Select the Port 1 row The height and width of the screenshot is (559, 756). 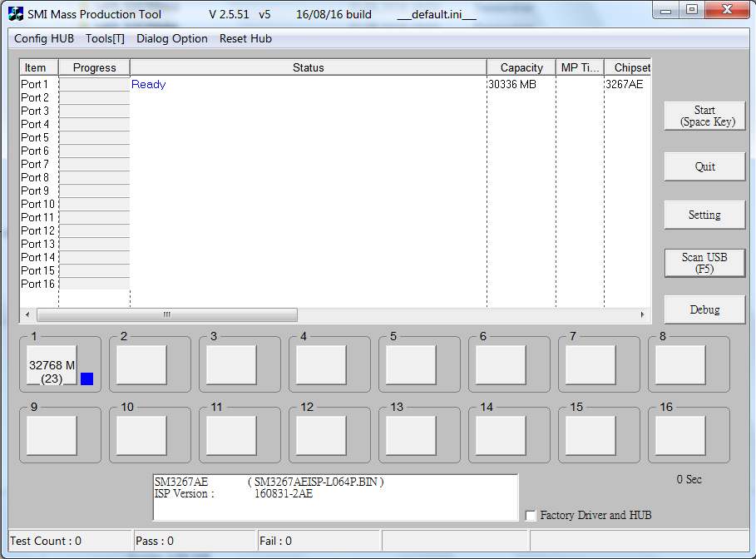[x=335, y=84]
